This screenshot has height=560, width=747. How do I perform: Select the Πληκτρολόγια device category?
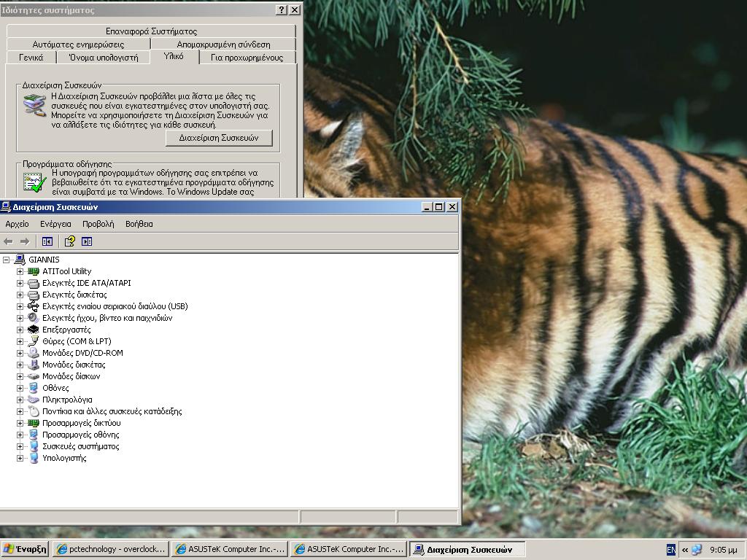67,400
